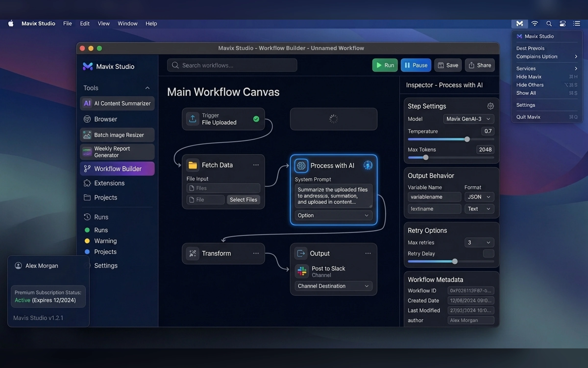Click the Fetch Data folder icon
The image size is (588, 368).
(x=193, y=165)
